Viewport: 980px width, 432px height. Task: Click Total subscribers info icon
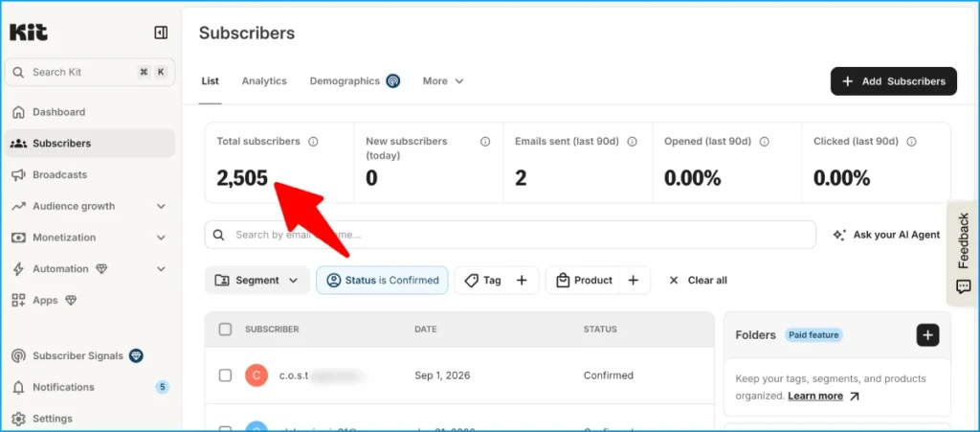point(313,142)
